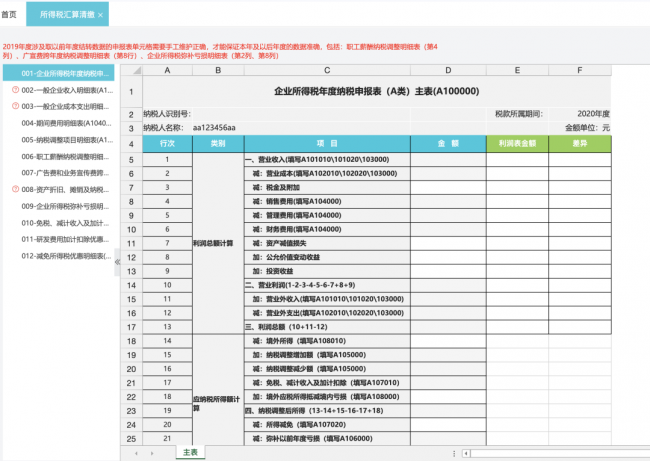Click the warning icon beside form 003
The image size is (650, 461).
(x=14, y=107)
